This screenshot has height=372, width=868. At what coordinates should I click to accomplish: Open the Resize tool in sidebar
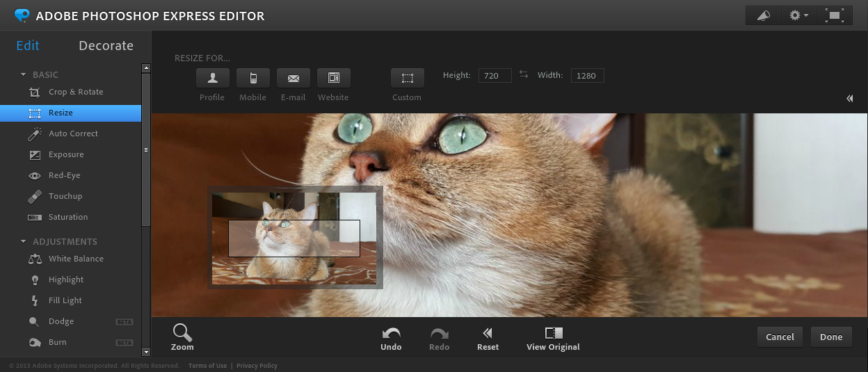(70, 113)
